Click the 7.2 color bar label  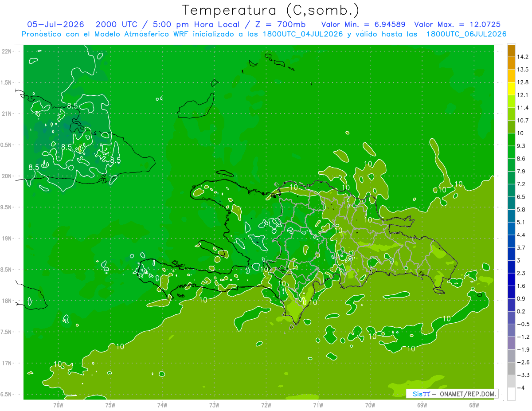pyautogui.click(x=521, y=184)
